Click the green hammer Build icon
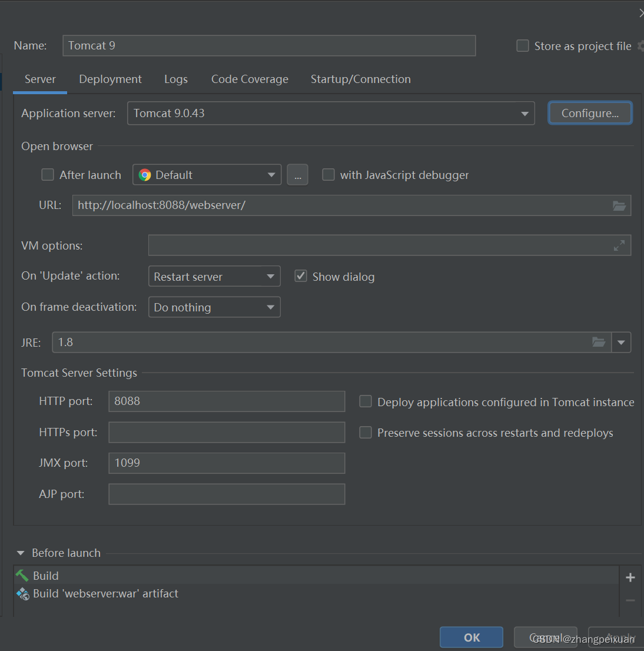Screen dimensions: 644x651 tap(22, 576)
